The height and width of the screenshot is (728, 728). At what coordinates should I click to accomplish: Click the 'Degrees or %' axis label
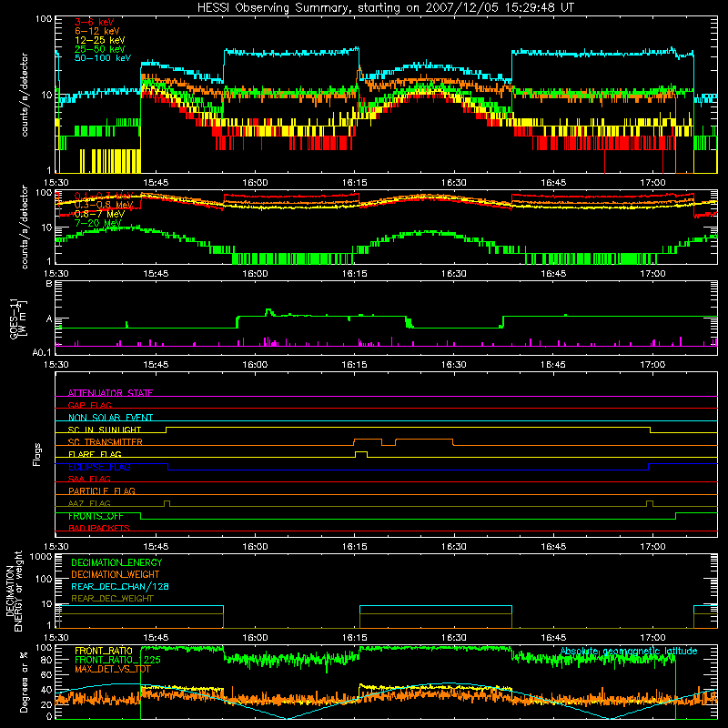pyautogui.click(x=24, y=682)
